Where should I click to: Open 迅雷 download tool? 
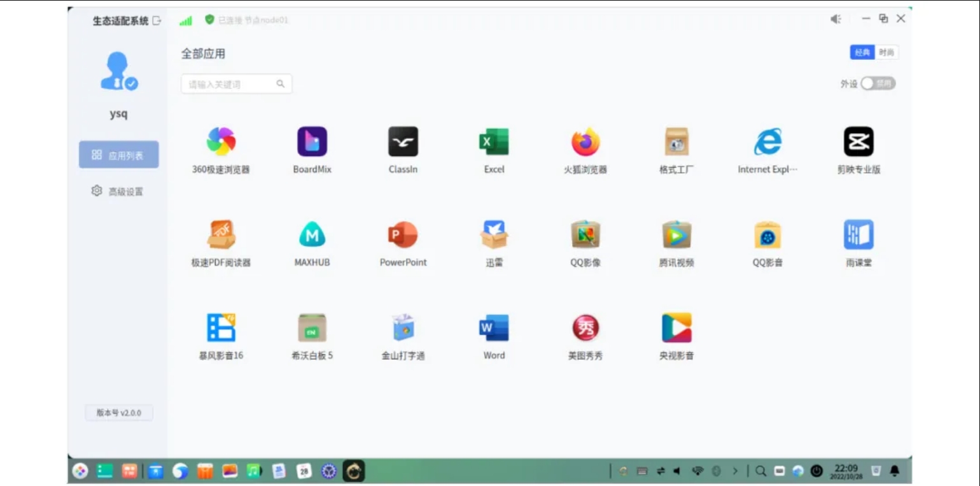click(x=494, y=234)
